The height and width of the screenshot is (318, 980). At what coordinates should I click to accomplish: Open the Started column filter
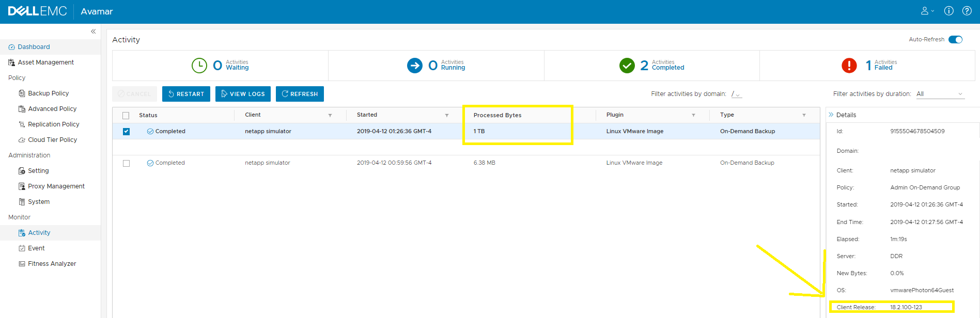click(447, 116)
